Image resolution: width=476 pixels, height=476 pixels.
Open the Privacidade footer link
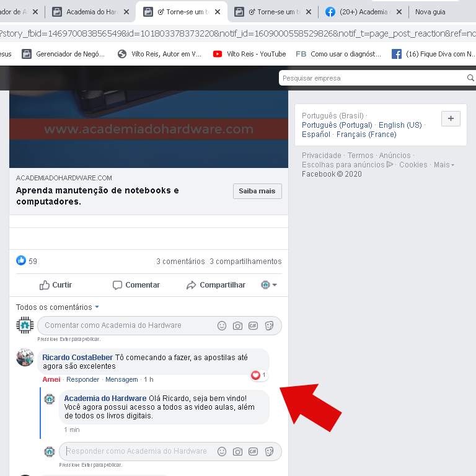pyautogui.click(x=321, y=156)
